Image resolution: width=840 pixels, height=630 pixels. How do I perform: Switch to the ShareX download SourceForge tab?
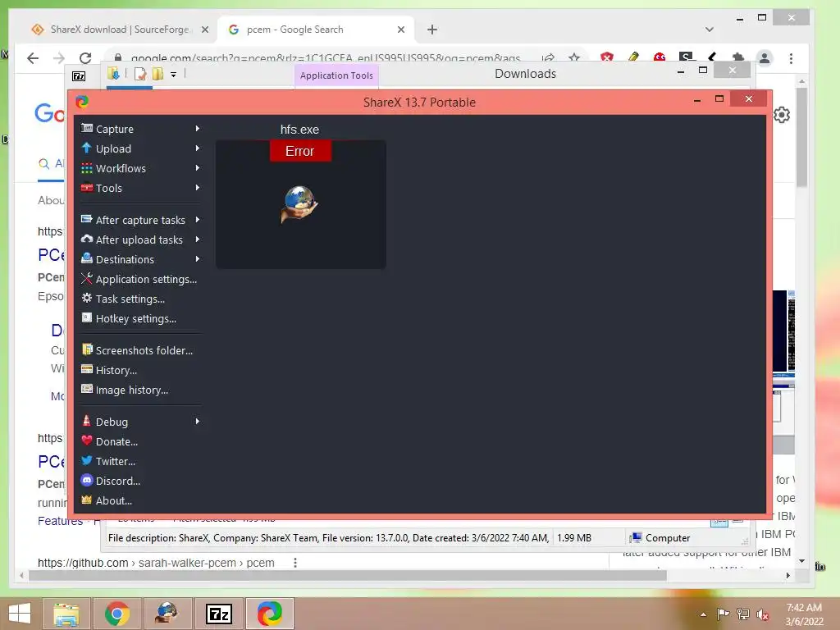120,30
